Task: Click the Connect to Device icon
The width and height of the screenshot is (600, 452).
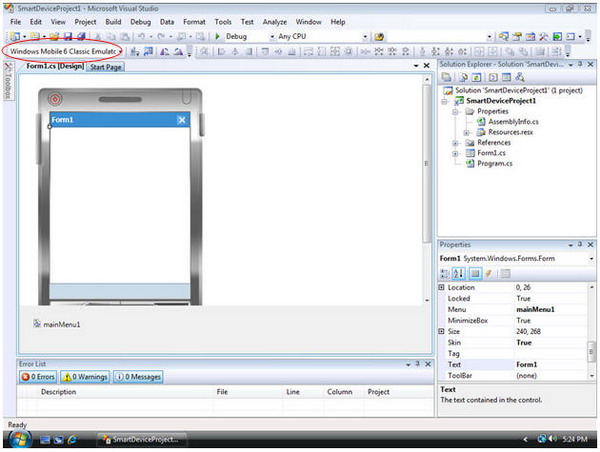Action: 134,51
